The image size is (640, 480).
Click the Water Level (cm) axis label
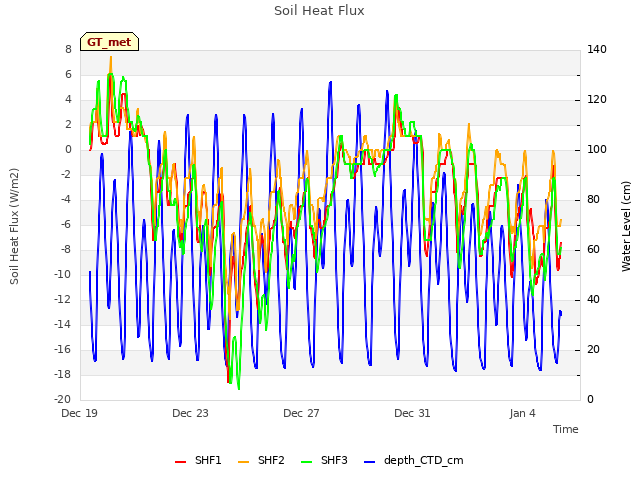pos(626,226)
